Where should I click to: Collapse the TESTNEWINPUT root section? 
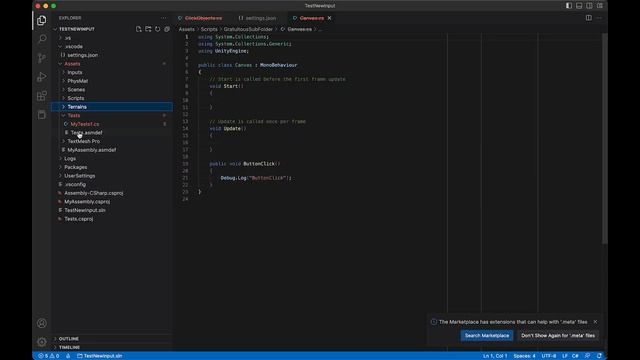click(77, 29)
